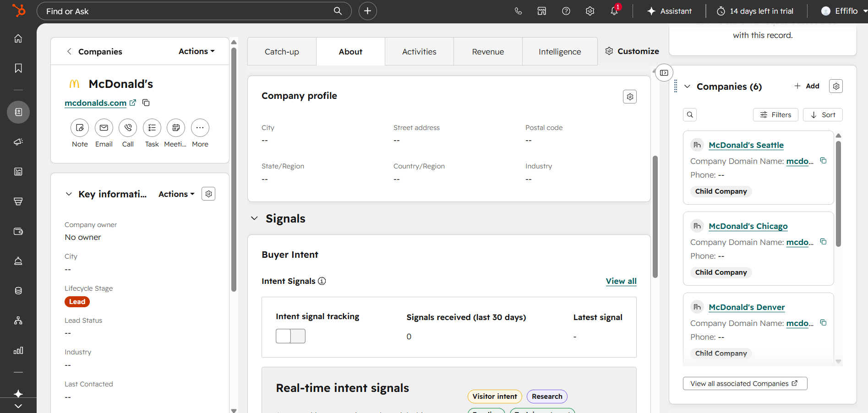Open the More actions ellipsis button

tap(200, 128)
